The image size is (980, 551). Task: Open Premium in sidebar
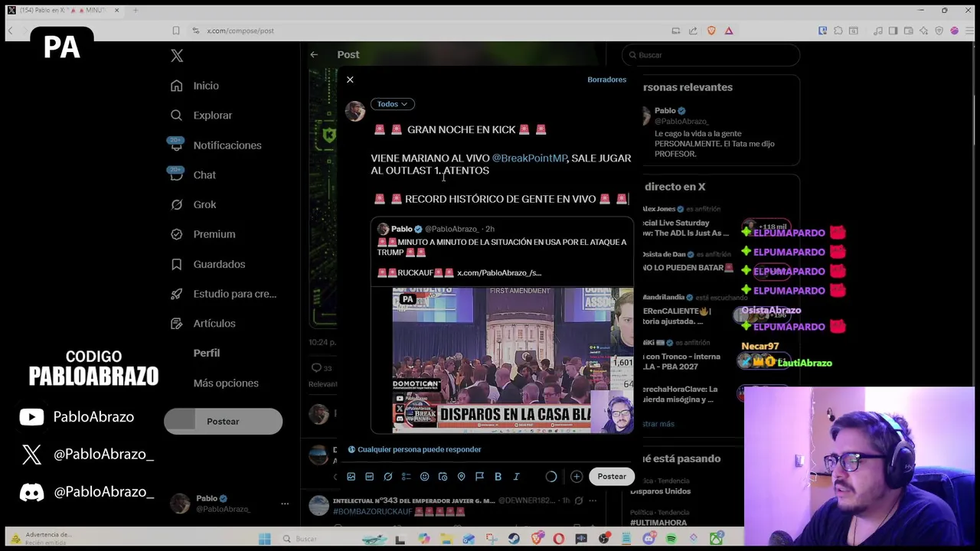pos(203,234)
